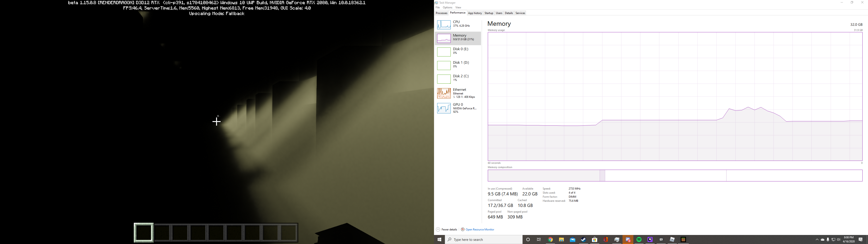
Task: Open Discord from the taskbar
Action: [628, 240]
